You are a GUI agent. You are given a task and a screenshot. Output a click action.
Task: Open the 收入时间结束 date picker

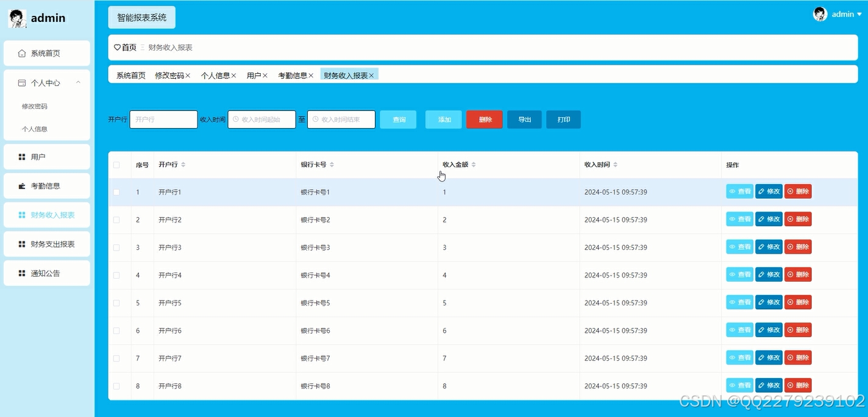point(341,119)
